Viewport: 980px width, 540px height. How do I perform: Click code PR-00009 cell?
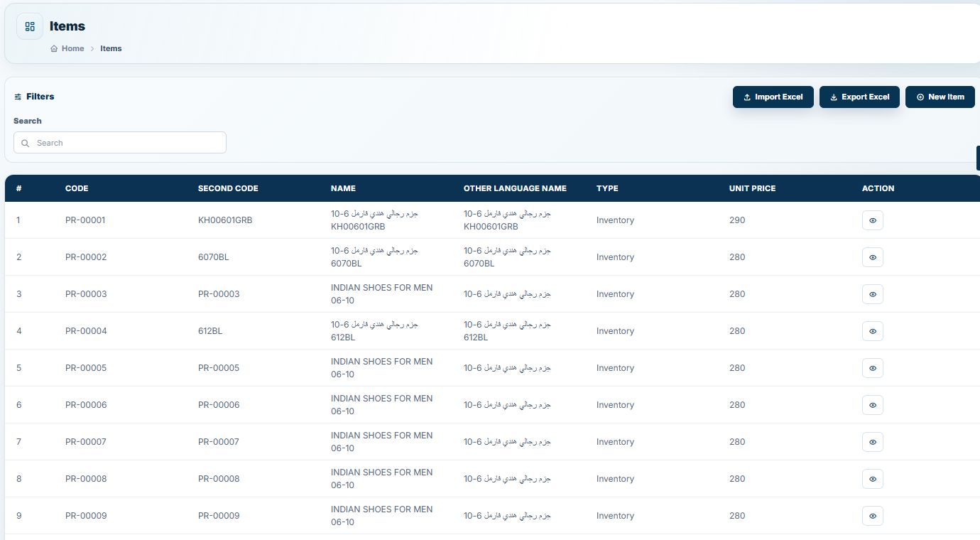(x=86, y=516)
